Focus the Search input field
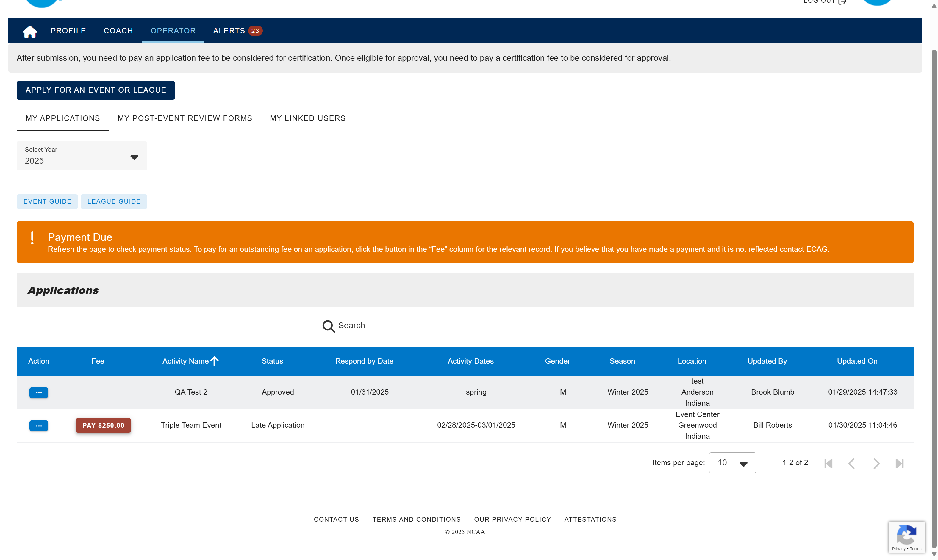The width and height of the screenshot is (938, 560). click(x=621, y=326)
